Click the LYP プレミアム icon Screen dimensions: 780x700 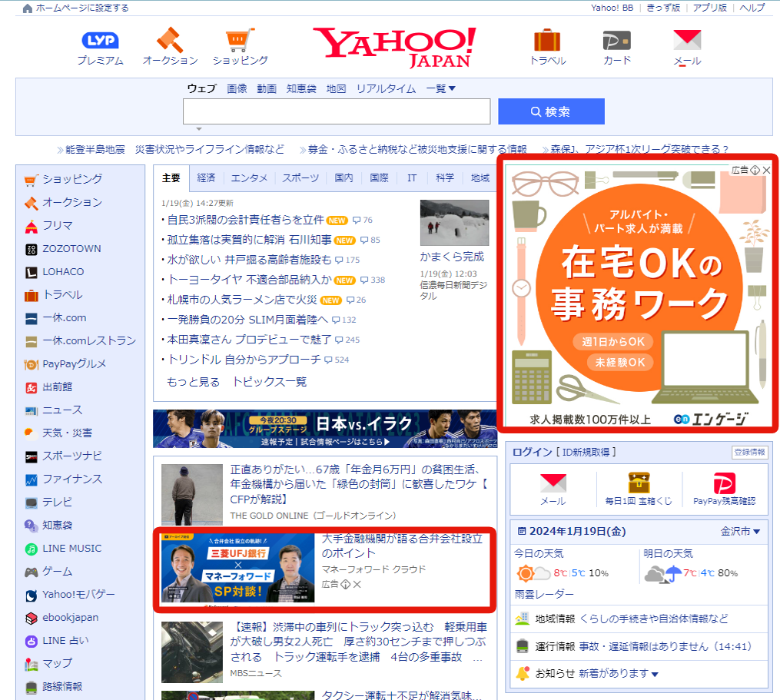[100, 38]
